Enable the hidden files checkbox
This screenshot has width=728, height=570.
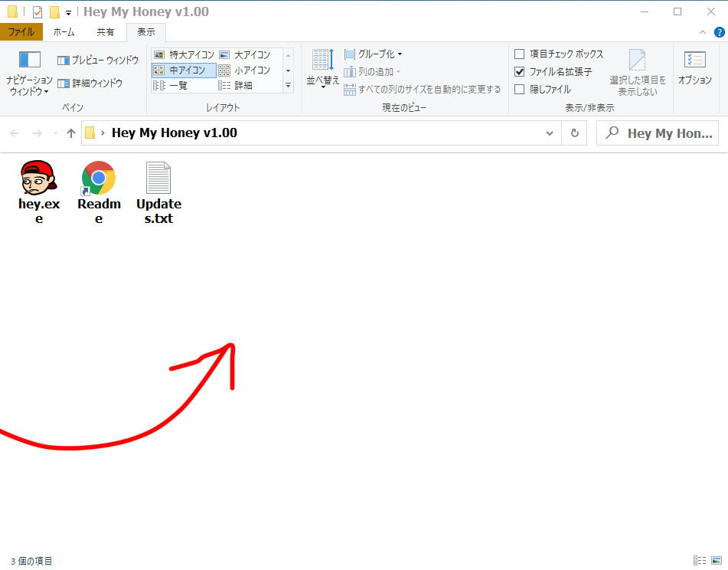520,89
